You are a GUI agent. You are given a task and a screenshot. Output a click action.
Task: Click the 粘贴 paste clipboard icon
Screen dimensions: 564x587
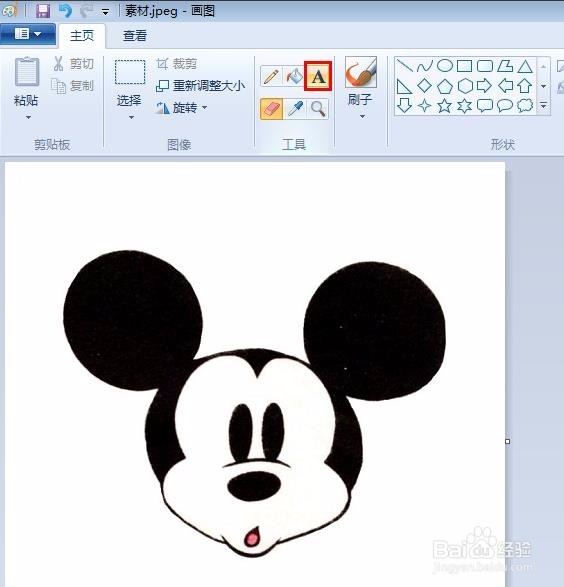click(26, 72)
